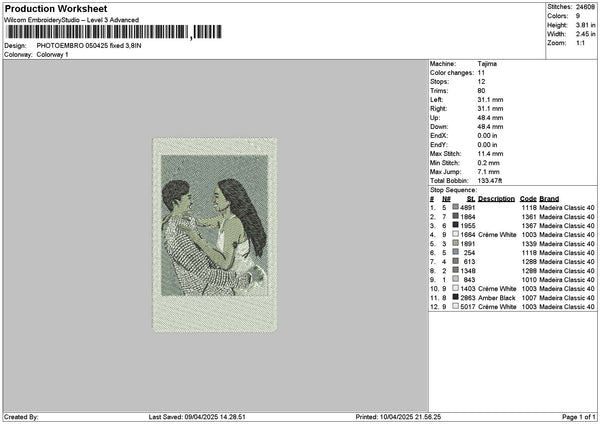Select the Max Stitch value '11.4 mm'
Image resolution: width=600 pixels, height=424 pixels.
(490, 154)
